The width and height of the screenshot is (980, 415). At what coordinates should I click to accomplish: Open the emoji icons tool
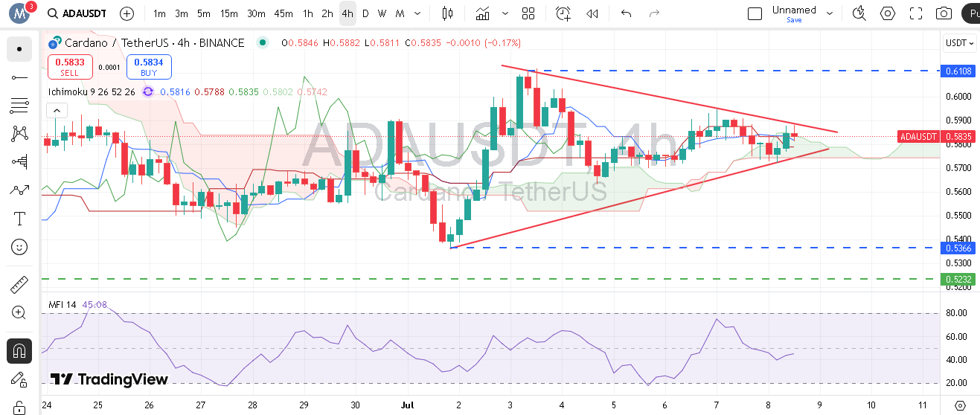tap(19, 246)
